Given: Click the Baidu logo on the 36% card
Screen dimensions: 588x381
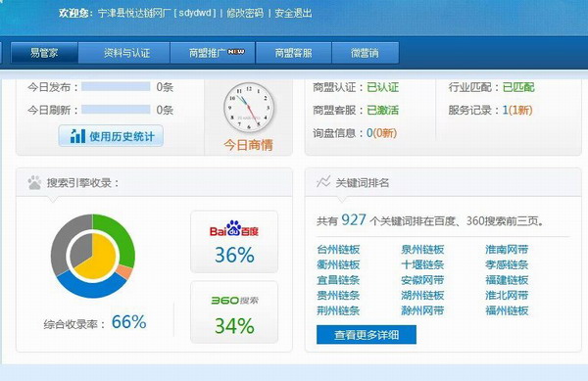Looking at the screenshot, I should coord(234,228).
